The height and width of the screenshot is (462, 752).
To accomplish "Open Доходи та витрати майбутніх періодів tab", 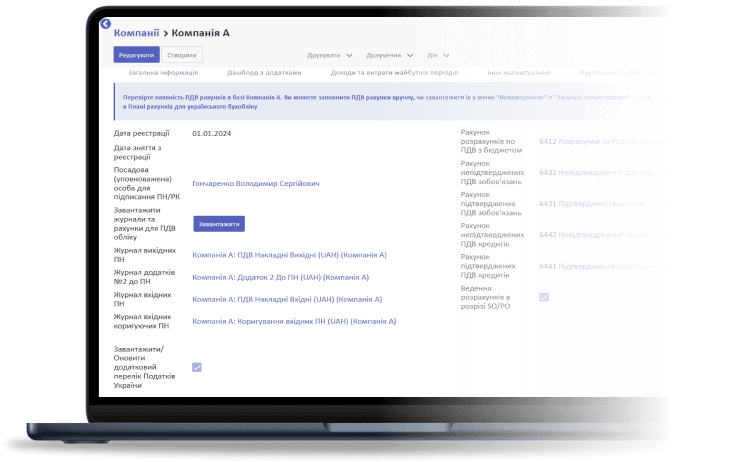I will click(394, 73).
